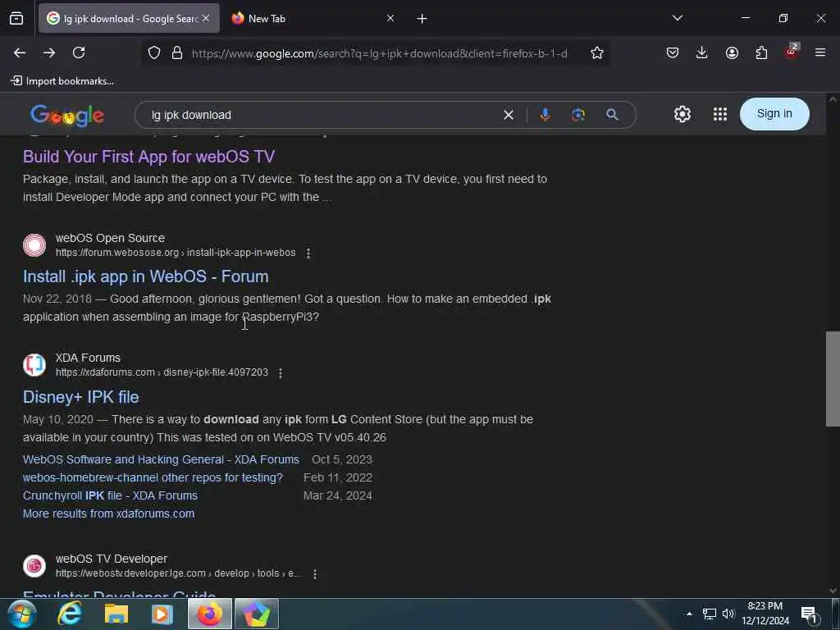This screenshot has height=630, width=840.
Task: Launch Internet Explorer from taskbar
Action: pos(71,614)
